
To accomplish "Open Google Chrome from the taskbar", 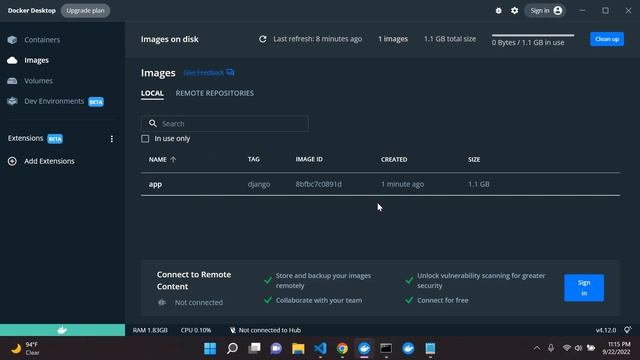I will pyautogui.click(x=342, y=349).
